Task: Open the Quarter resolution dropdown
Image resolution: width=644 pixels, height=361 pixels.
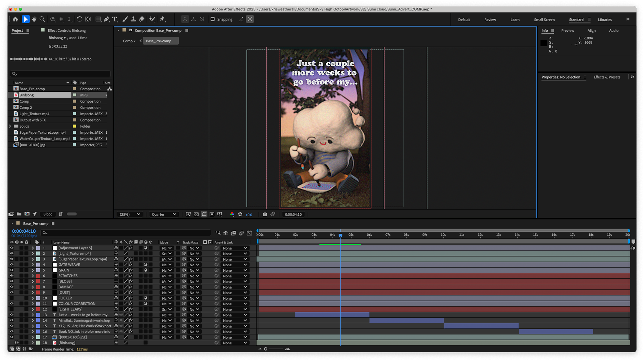Action: click(164, 214)
